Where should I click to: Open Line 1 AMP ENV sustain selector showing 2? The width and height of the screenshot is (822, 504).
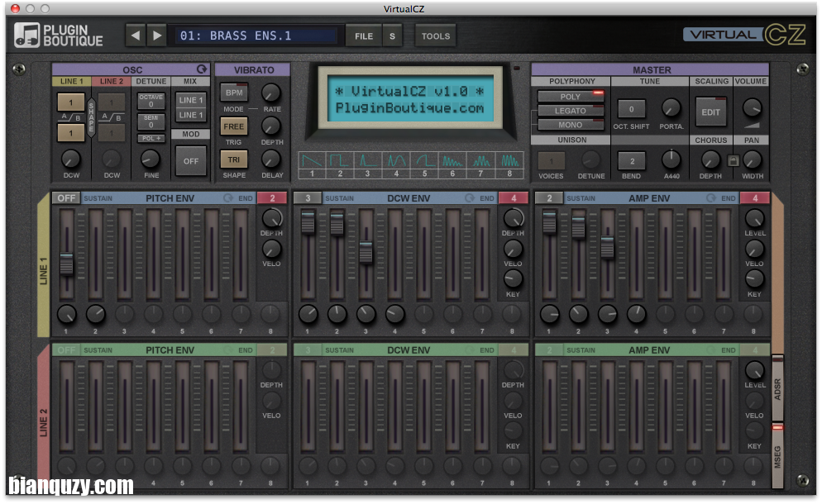(x=549, y=198)
